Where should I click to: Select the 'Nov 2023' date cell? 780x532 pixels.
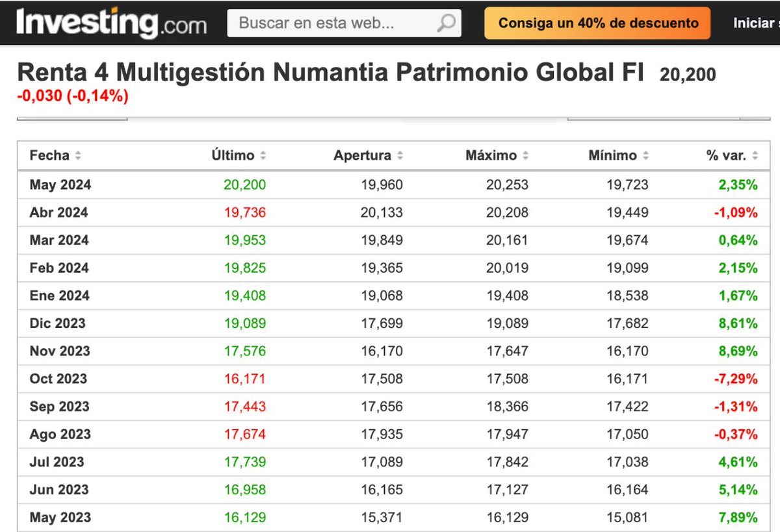[60, 351]
